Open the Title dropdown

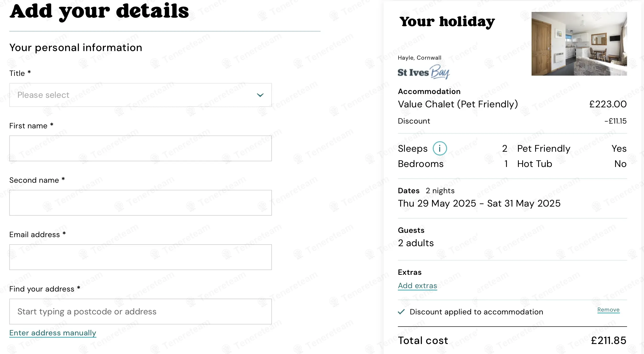[140, 95]
